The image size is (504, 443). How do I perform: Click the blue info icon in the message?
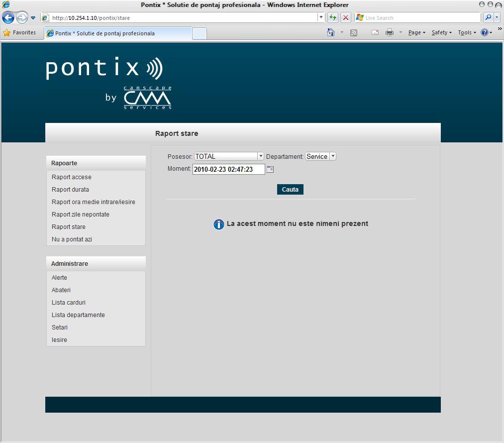(x=219, y=224)
